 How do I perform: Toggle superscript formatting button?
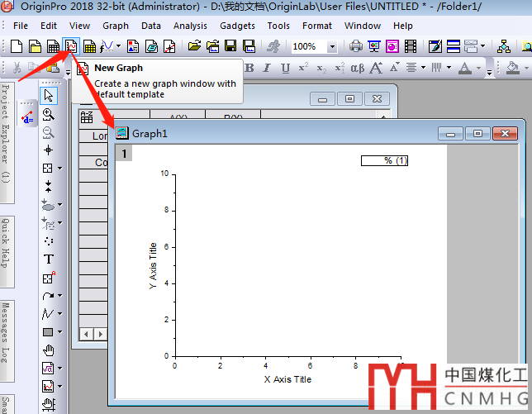pyautogui.click(x=303, y=68)
